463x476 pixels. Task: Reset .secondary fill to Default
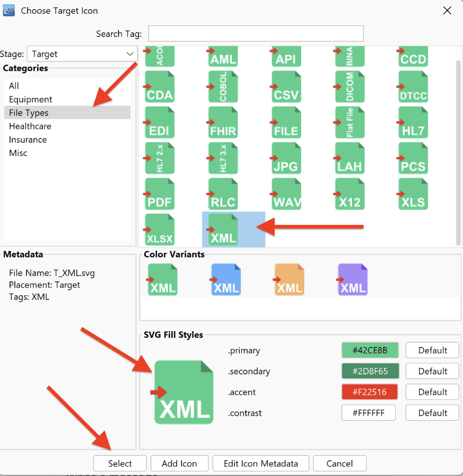point(432,371)
